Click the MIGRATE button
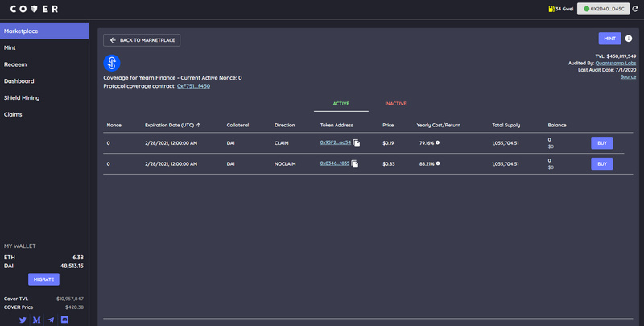Viewport: 644px width, 326px height. point(43,279)
